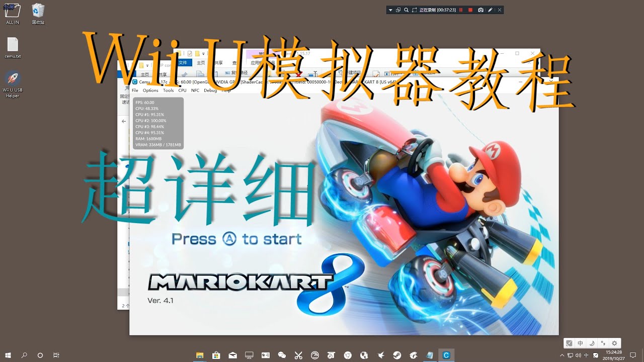This screenshot has width=644, height=362.
Task: Open Microsoft Store from taskbar
Action: 216,355
